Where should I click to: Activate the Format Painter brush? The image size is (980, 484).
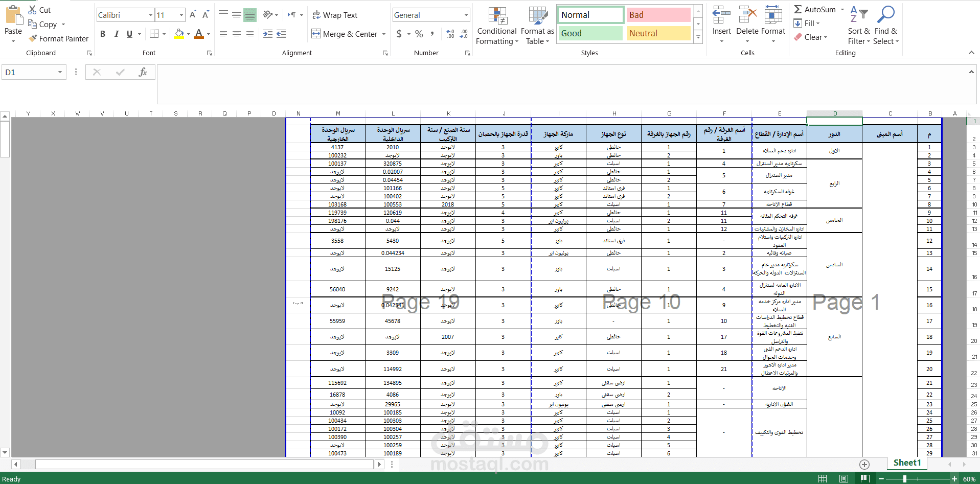pyautogui.click(x=33, y=38)
